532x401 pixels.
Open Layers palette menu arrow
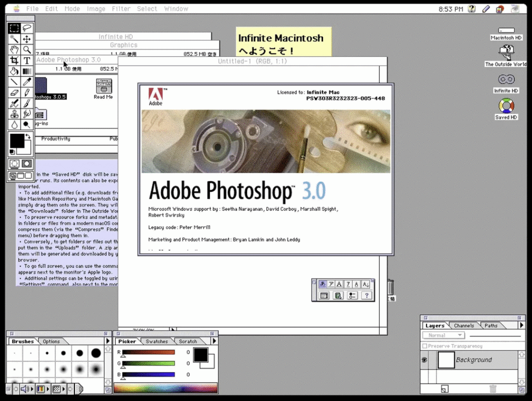tap(522, 325)
